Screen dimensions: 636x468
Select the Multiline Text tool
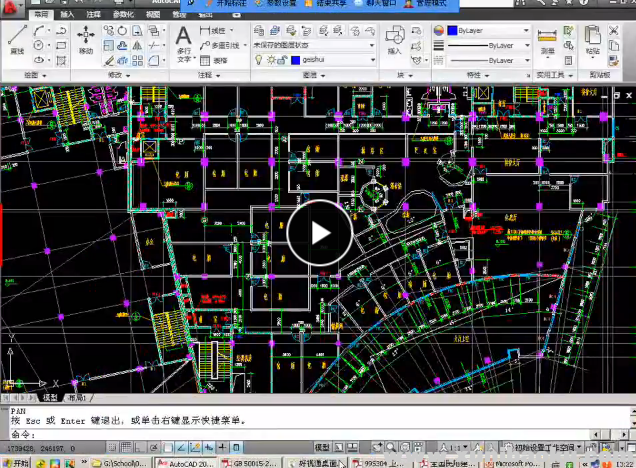pos(183,40)
